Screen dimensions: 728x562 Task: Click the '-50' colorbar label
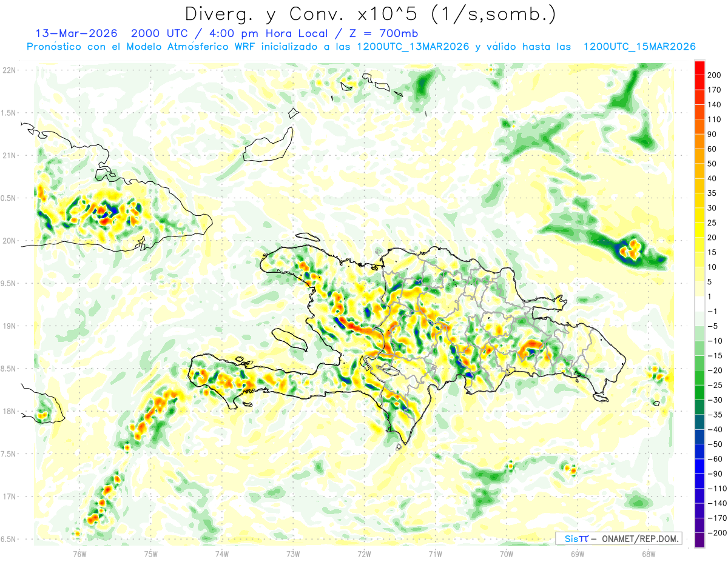coord(715,444)
